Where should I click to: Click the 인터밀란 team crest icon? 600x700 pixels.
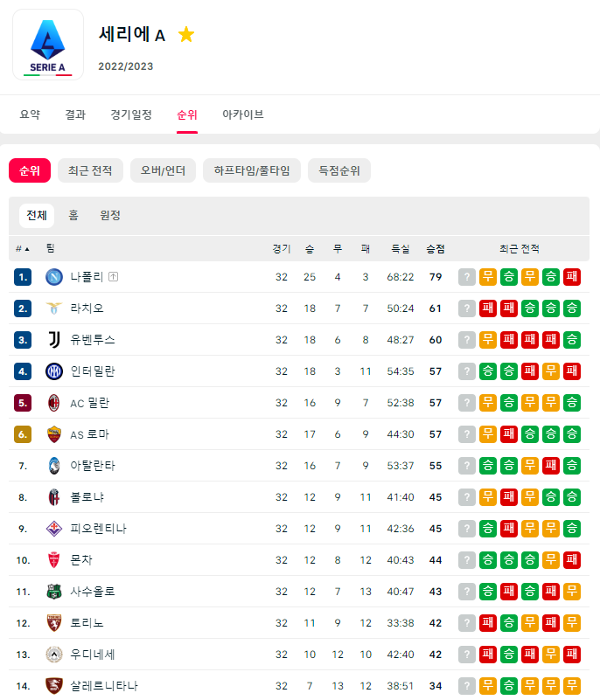54,371
